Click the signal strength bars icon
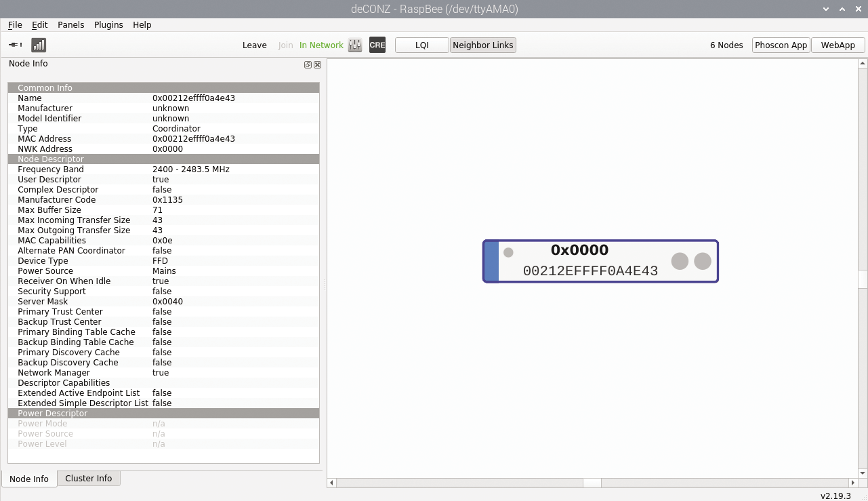Screen dimensions: 868x501 click(x=39, y=45)
